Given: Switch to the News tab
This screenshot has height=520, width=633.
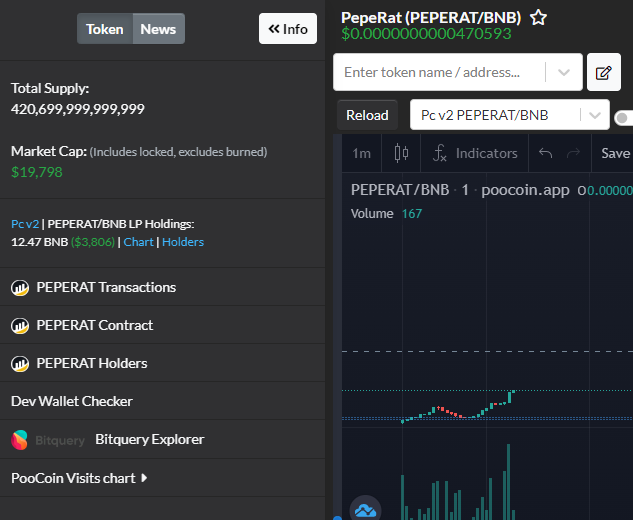Looking at the screenshot, I should [158, 29].
